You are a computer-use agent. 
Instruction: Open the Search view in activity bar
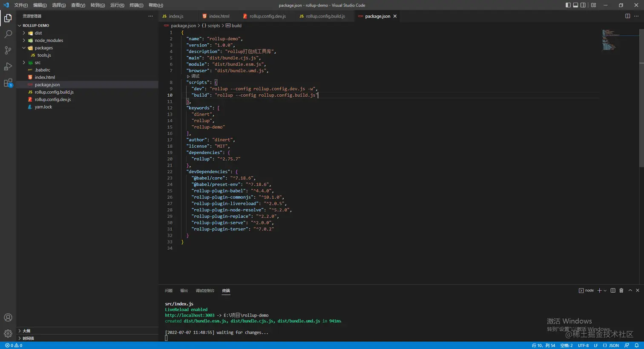tap(8, 34)
